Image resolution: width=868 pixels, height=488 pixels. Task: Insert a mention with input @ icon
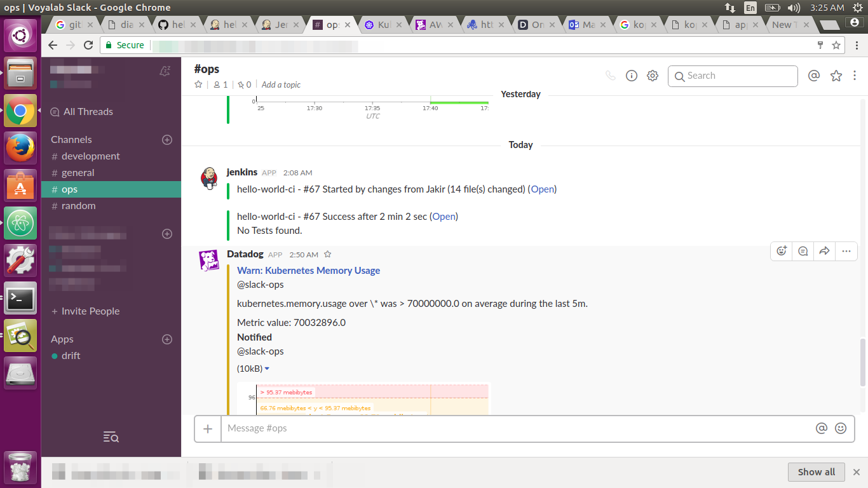[822, 428]
